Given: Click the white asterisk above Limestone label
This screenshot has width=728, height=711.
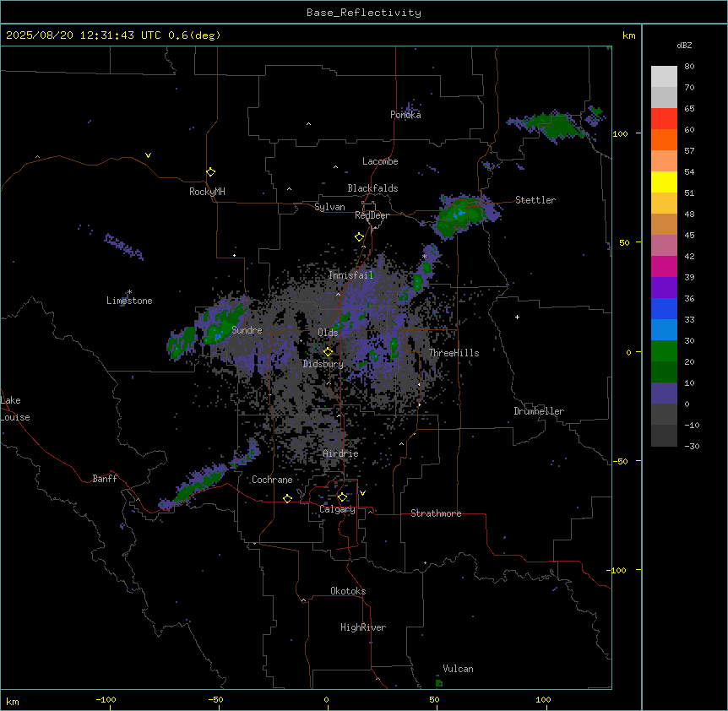Looking at the screenshot, I should (129, 291).
